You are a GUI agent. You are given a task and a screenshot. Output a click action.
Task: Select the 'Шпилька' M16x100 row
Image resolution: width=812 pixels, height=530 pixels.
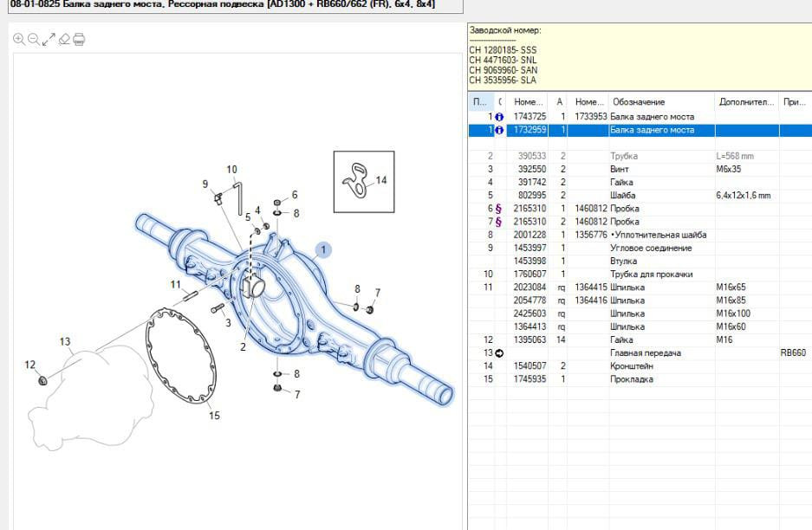[627, 313]
